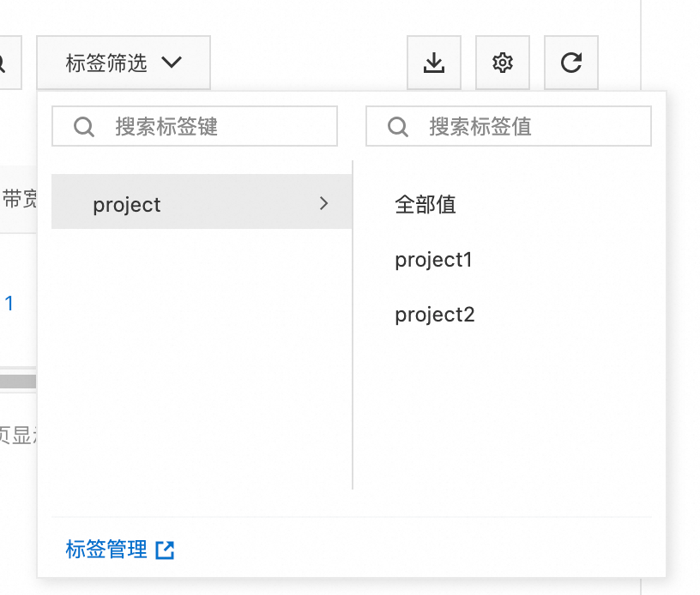Click the 带宽 column header
Screen dimensions: 700x595
pyautogui.click(x=19, y=199)
